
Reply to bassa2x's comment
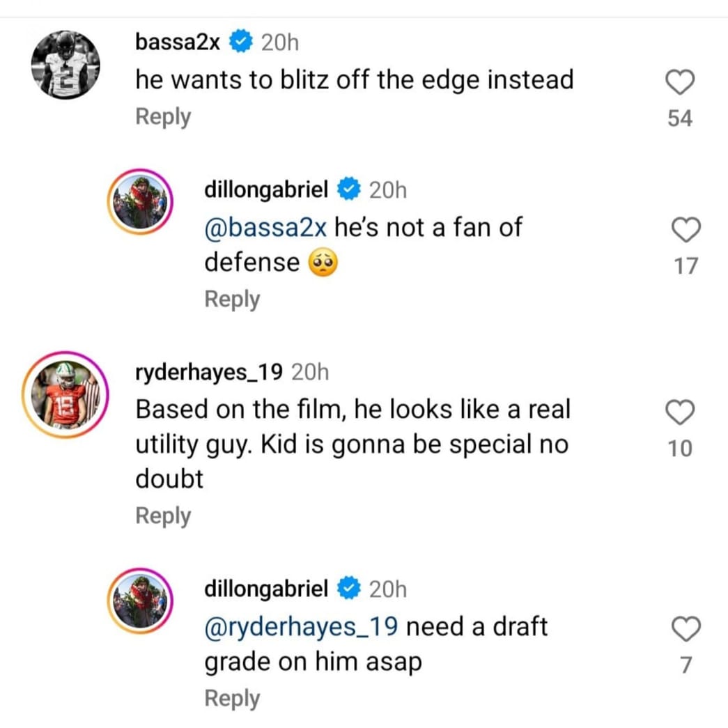(x=162, y=117)
